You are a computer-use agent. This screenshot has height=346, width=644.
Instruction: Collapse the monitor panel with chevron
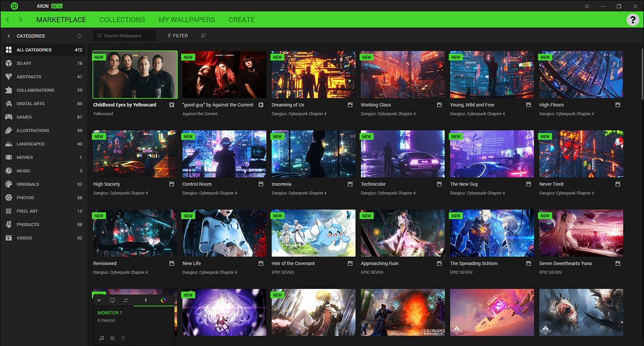pos(99,300)
